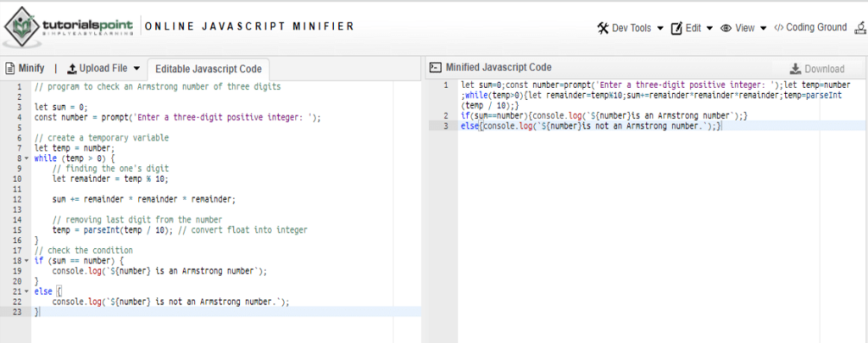Click the Dev Tools wrench icon
The height and width of the screenshot is (343, 868).
[603, 28]
